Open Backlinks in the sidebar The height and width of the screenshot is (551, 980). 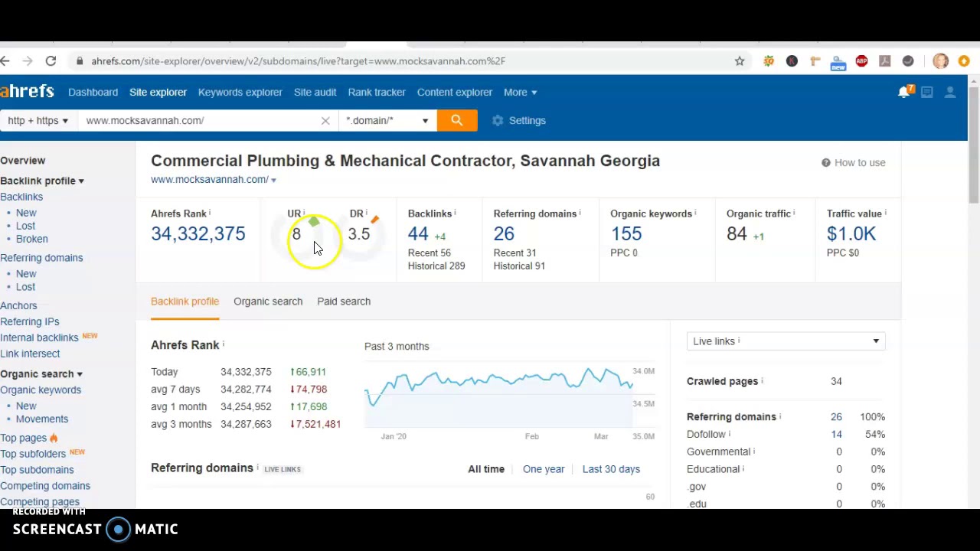coord(21,197)
